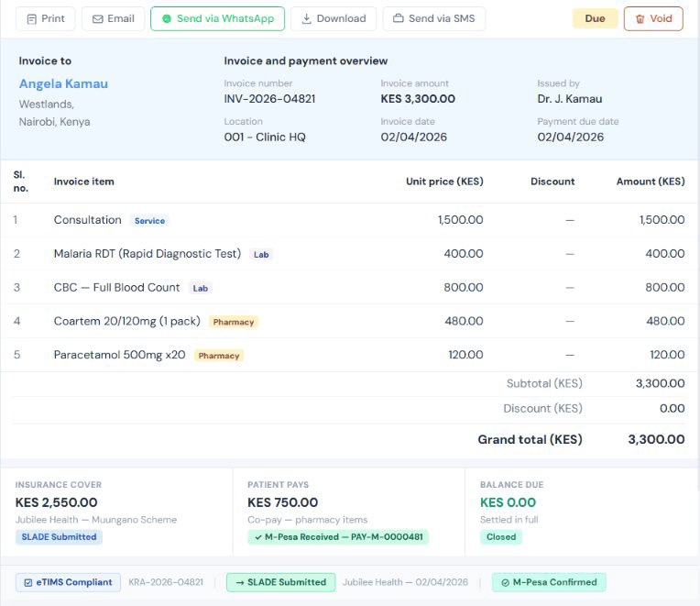This screenshot has width=700, height=606.
Task: Click the Jubilee Health — 02/04/2026 text
Action: click(x=405, y=582)
